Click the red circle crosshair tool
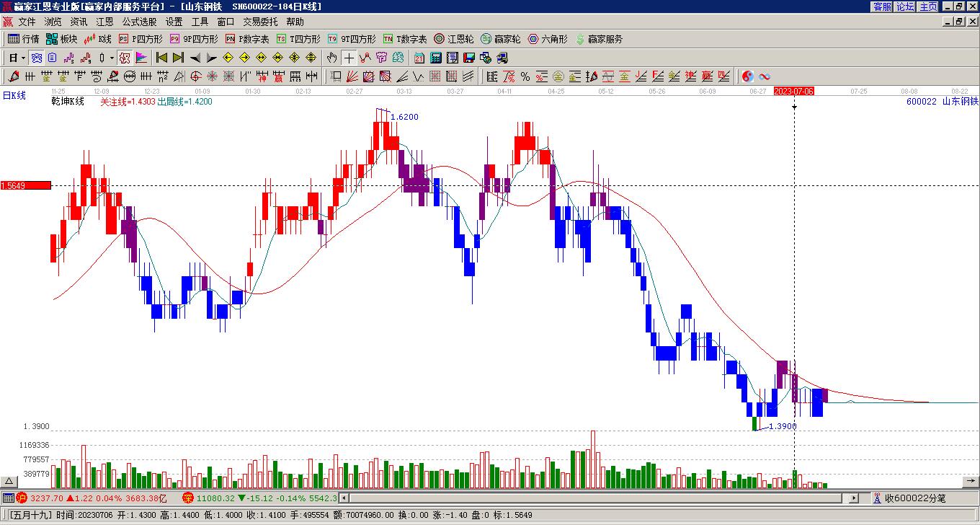The width and height of the screenshot is (980, 525). click(x=195, y=76)
